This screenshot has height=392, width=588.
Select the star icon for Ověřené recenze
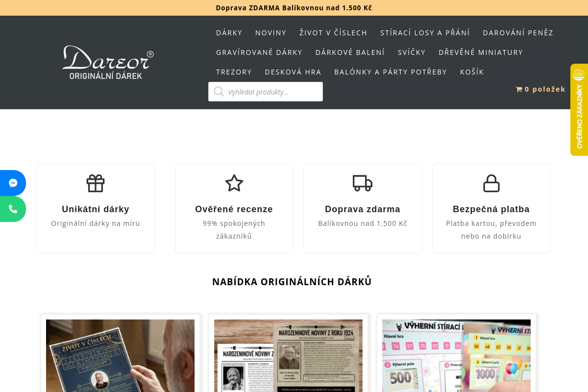(x=234, y=183)
